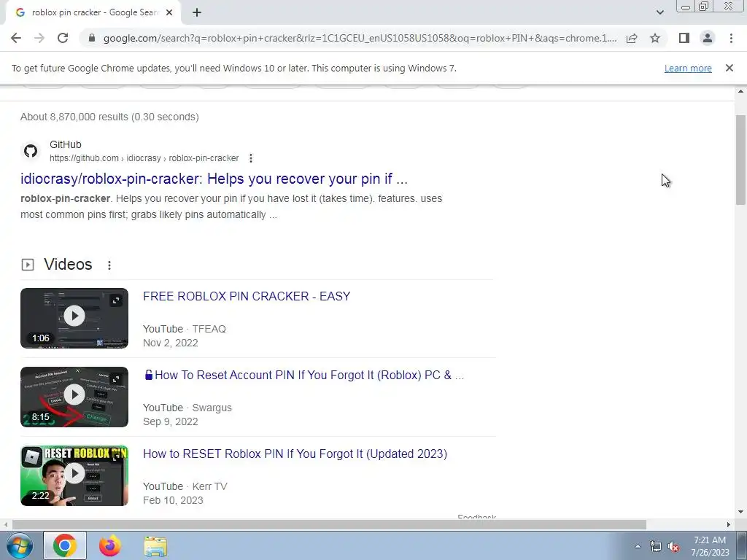Click the github.com breadcrumb URL
Image resolution: width=747 pixels, height=560 pixels.
click(144, 158)
